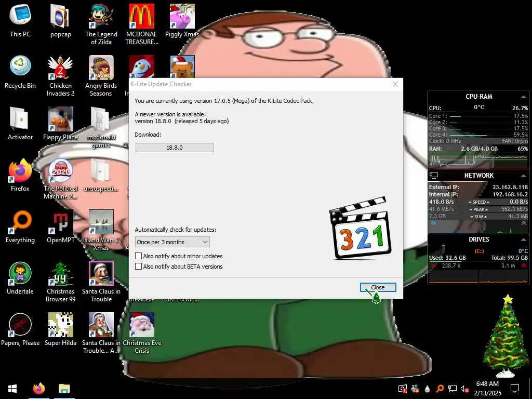Close the K-Lite Update Checker window
Screen dimensions: 532x399
[x=395, y=84]
